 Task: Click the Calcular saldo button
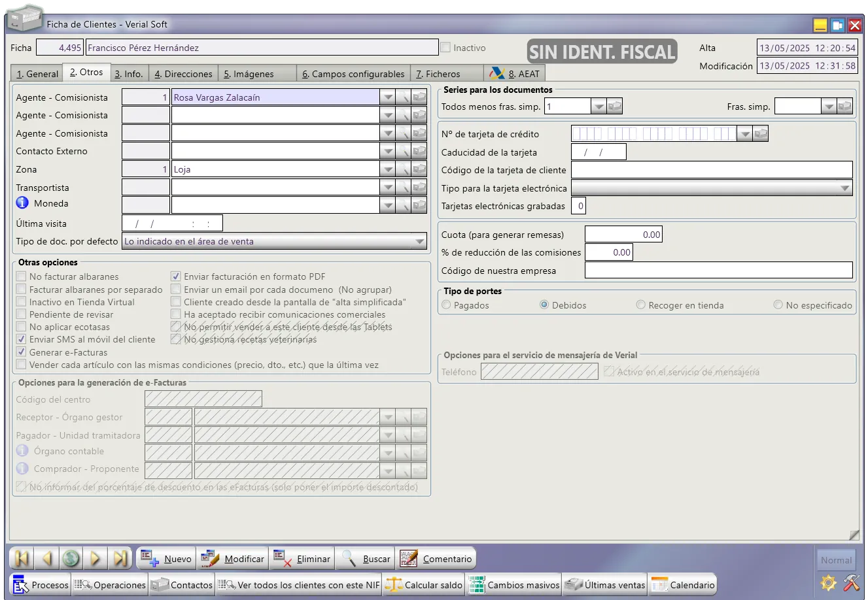pos(425,585)
